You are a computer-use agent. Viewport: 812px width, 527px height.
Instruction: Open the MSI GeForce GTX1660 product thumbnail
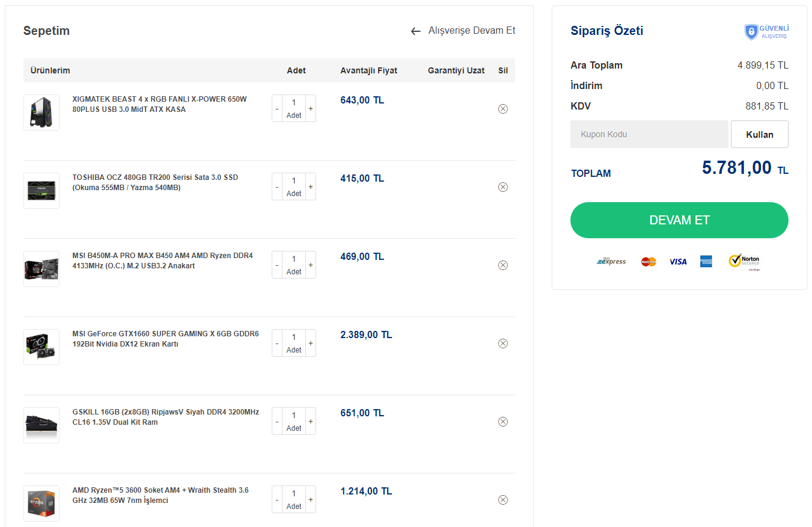pyautogui.click(x=41, y=347)
